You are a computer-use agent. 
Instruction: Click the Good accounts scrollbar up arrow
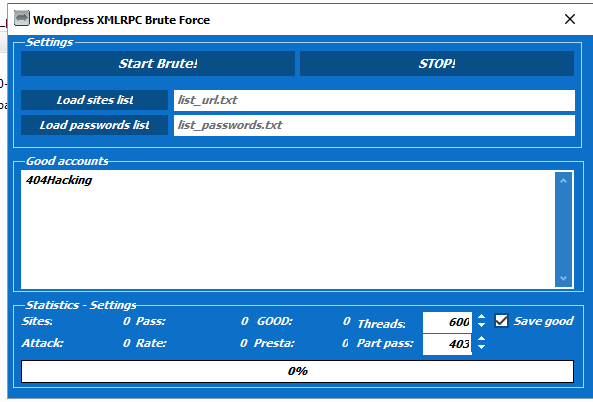tap(564, 181)
